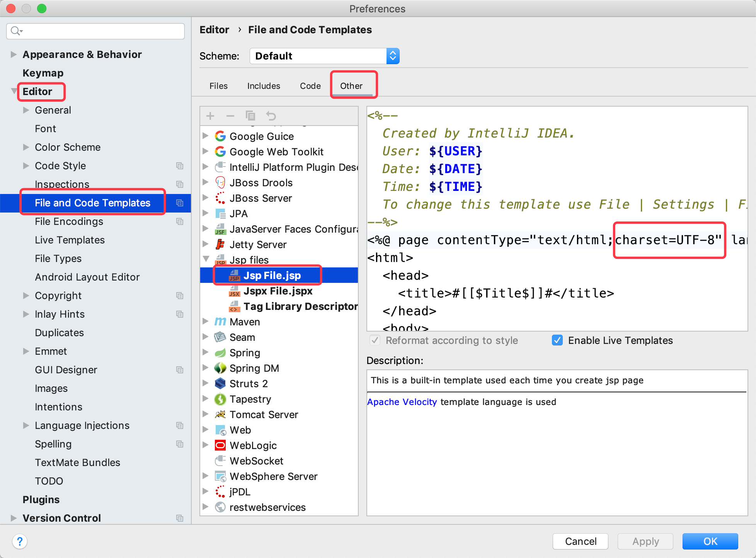Collapse the Jsp files group
Screen dimensions: 756x558
pyautogui.click(x=206, y=259)
